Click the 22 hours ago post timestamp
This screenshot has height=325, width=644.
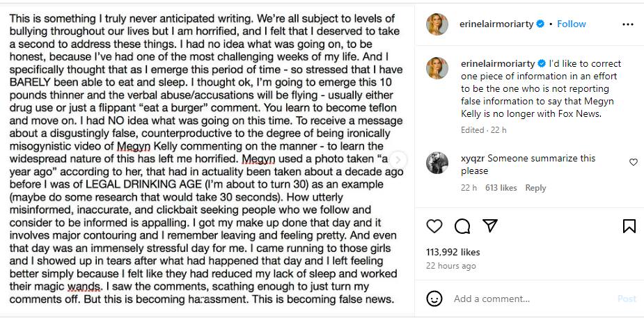pos(451,266)
